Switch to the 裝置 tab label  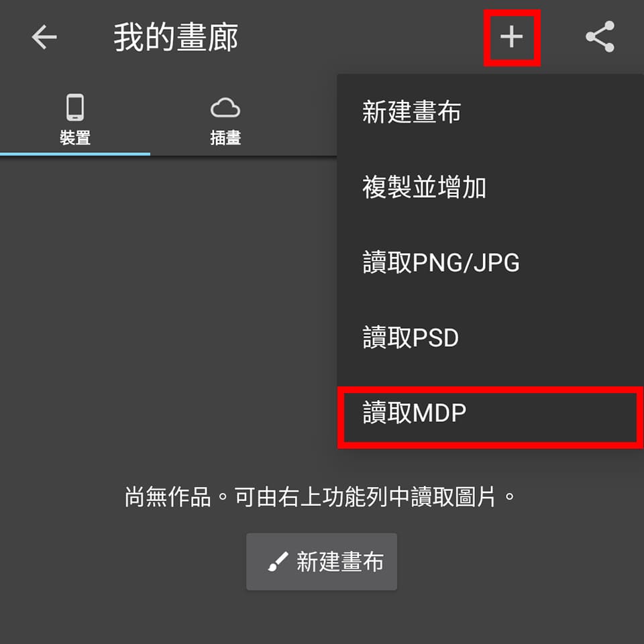[x=75, y=138]
